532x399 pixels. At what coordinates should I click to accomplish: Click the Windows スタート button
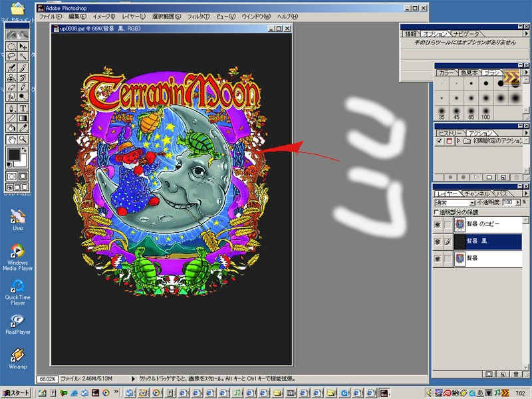pyautogui.click(x=16, y=392)
